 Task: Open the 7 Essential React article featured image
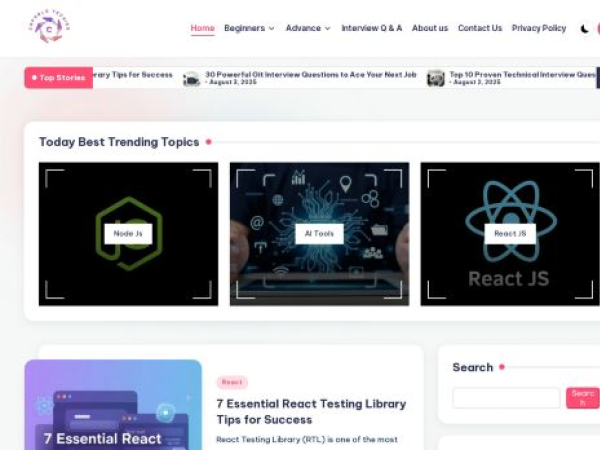[113, 405]
